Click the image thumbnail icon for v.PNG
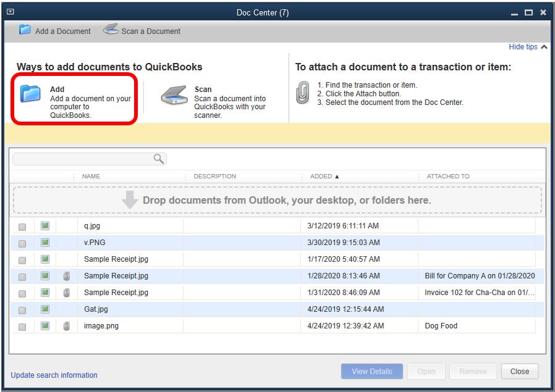The image size is (555, 392). (x=44, y=243)
